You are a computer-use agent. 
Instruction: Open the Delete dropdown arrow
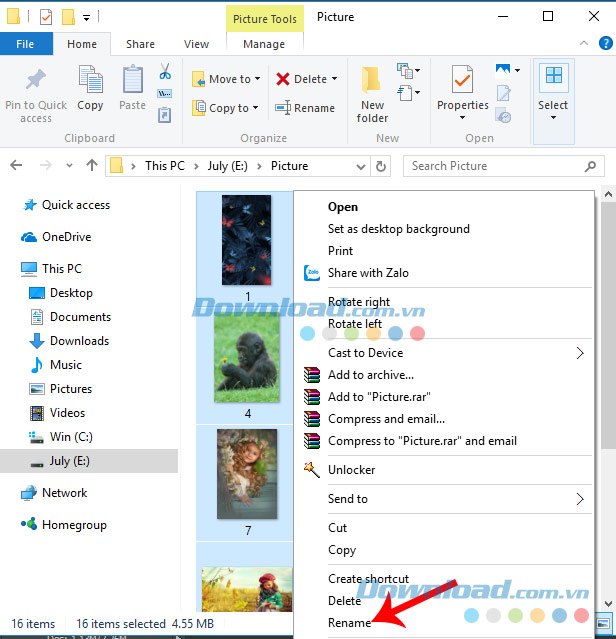(334, 79)
